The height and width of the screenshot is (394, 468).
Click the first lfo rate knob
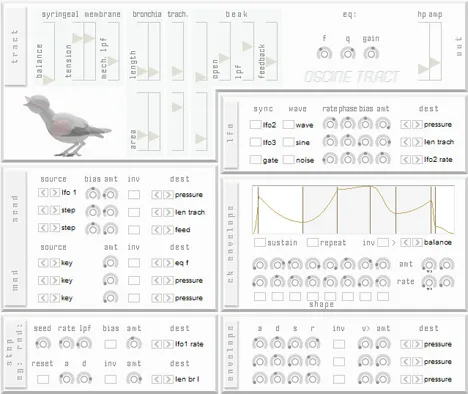click(x=330, y=124)
